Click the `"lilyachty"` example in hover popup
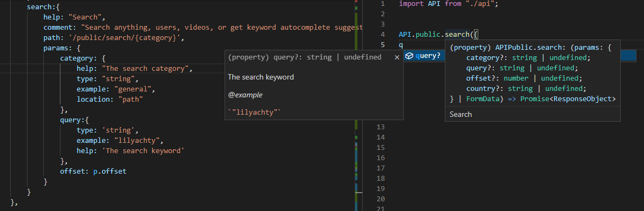Image resolution: width=644 pixels, height=211 pixels. coord(255,113)
